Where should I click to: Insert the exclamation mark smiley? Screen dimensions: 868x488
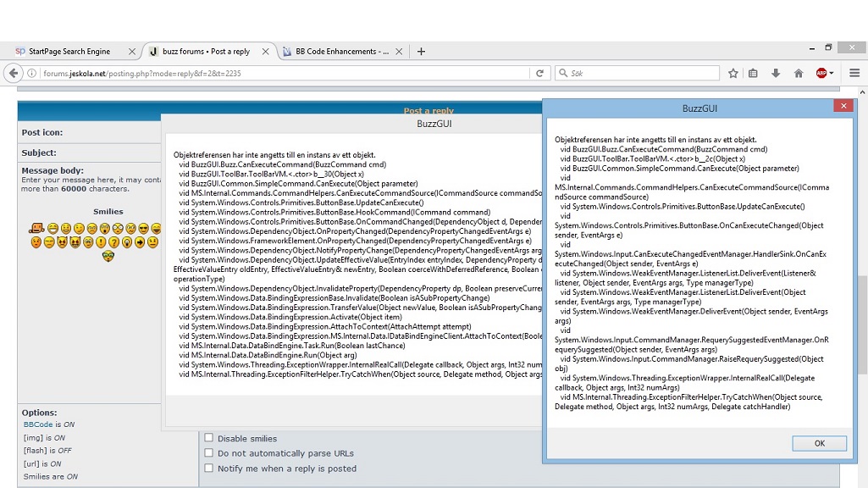tap(101, 242)
